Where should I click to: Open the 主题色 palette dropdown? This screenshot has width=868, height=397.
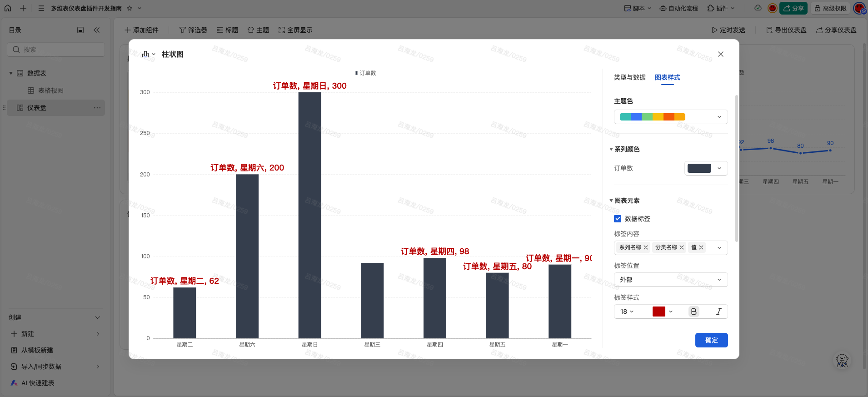click(670, 117)
